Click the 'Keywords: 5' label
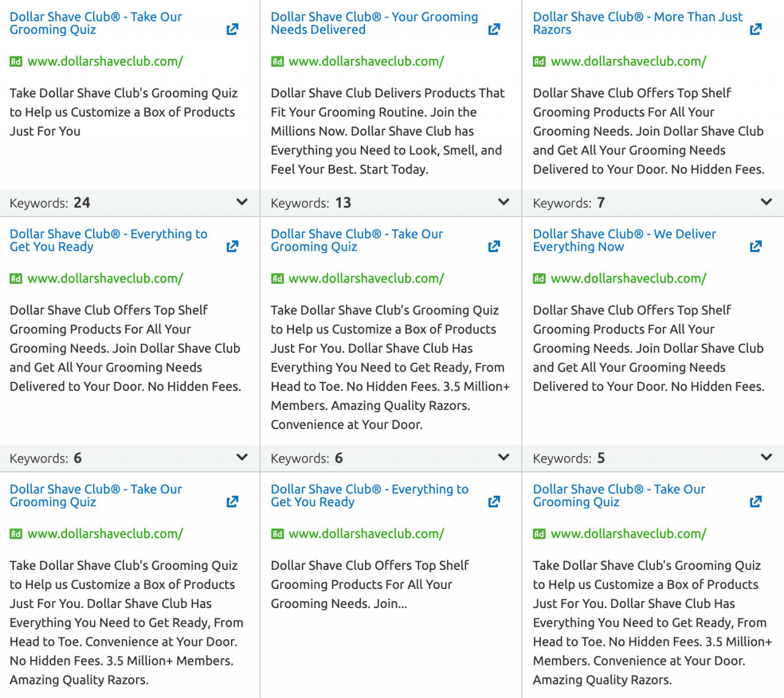Image resolution: width=784 pixels, height=698 pixels. coord(568,458)
